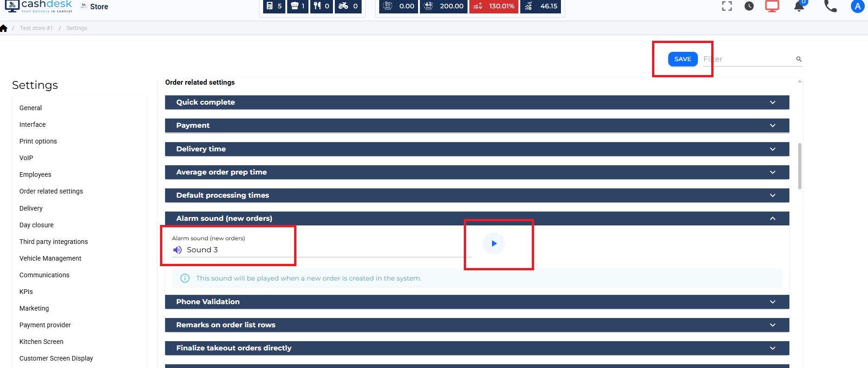Expand the Delivery time section
The height and width of the screenshot is (368, 868).
477,149
